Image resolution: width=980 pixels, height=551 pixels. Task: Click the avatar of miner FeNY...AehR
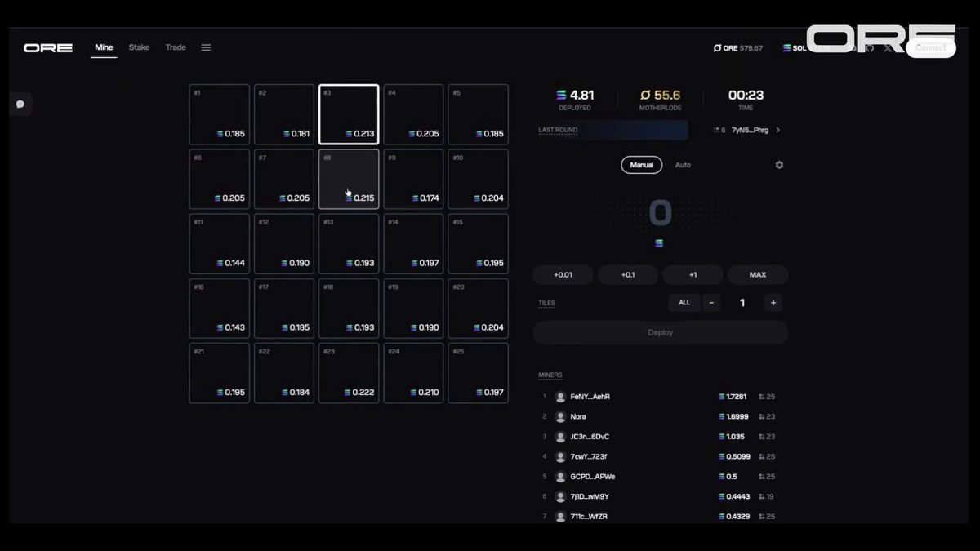(560, 397)
